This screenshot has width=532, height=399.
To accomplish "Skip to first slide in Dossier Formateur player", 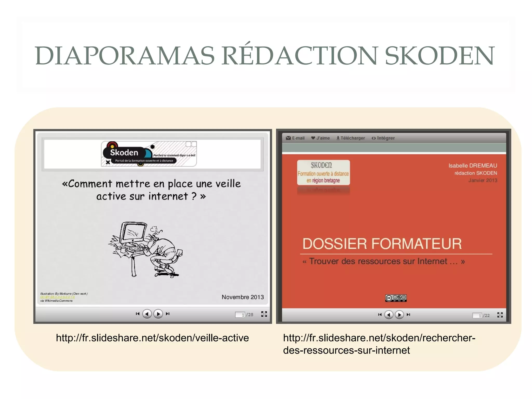I will coord(380,315).
